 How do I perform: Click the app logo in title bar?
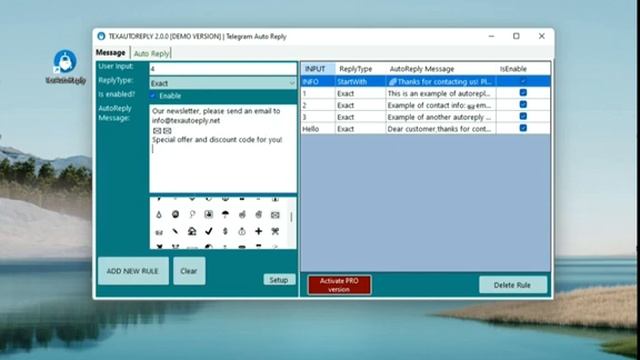point(101,36)
